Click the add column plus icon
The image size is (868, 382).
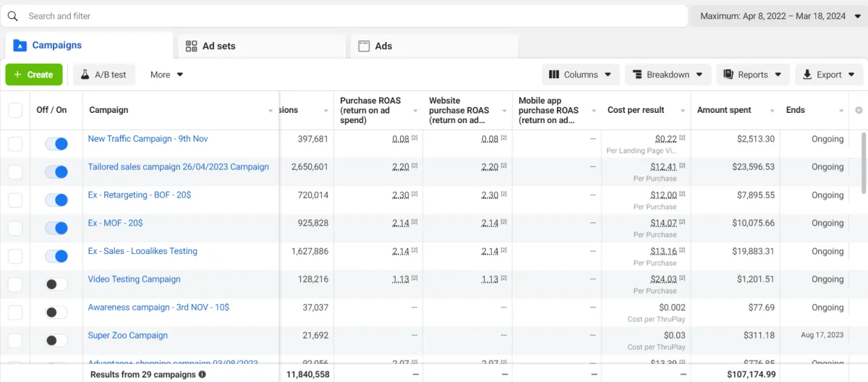(859, 110)
